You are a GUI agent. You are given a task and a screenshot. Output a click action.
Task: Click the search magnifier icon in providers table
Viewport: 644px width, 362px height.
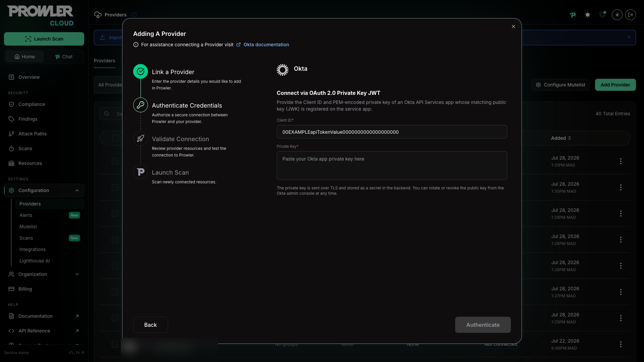[107, 114]
